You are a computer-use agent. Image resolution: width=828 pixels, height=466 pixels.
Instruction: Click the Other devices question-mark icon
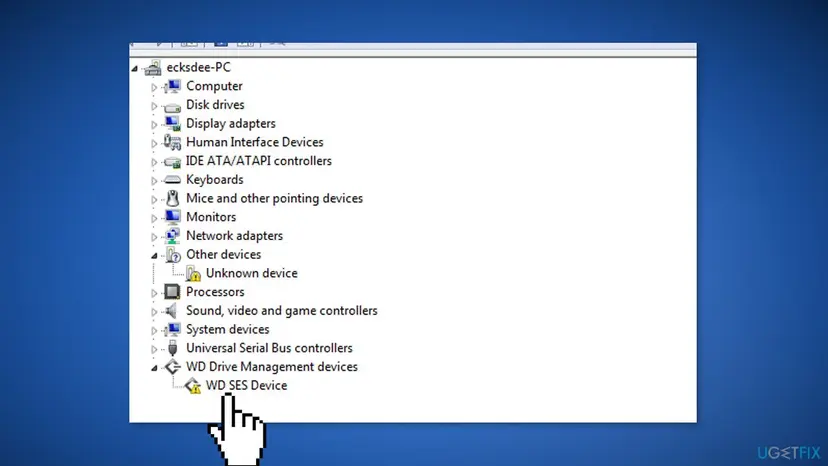pyautogui.click(x=173, y=255)
